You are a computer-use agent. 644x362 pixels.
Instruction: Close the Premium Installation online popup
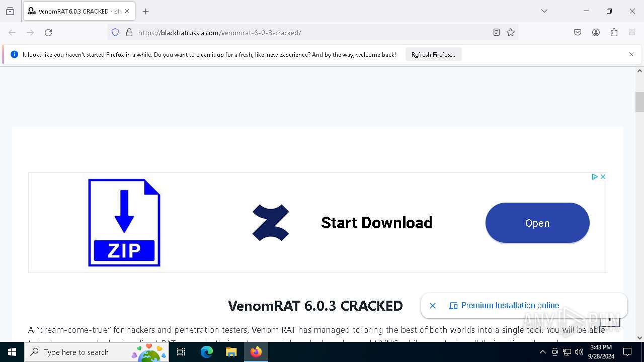click(x=433, y=306)
